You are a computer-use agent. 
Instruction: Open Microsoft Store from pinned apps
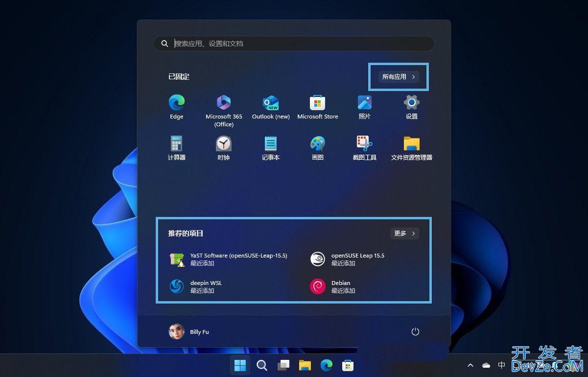318,107
